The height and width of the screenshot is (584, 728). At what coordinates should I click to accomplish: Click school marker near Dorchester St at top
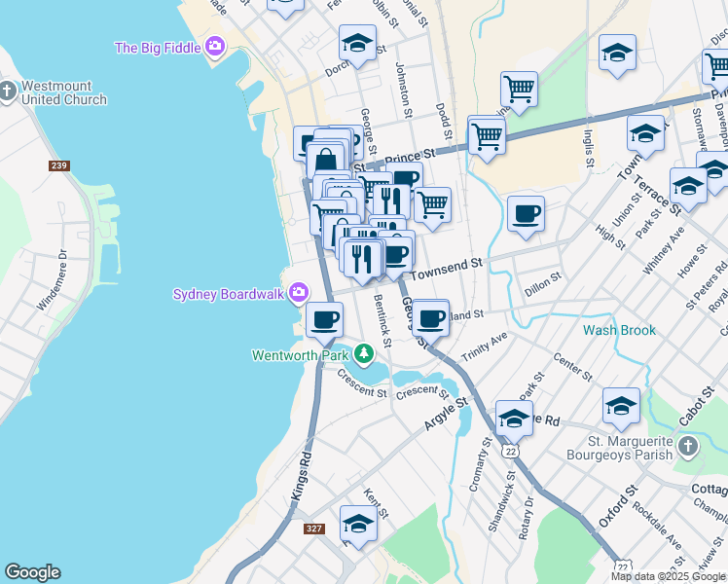point(357,44)
